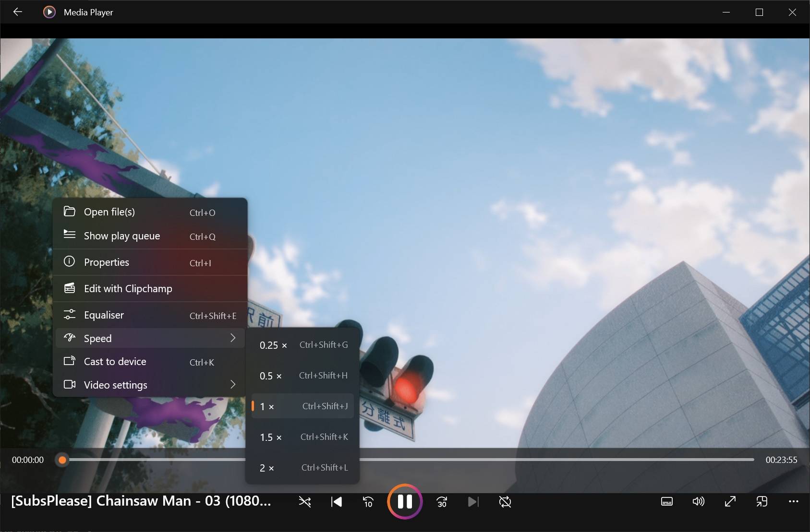Viewport: 810px width, 532px height.
Task: Toggle repeat mode on
Action: coord(504,502)
